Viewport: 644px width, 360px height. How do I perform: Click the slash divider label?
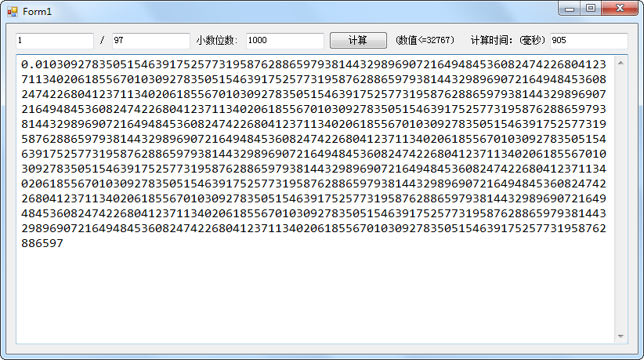tap(102, 41)
